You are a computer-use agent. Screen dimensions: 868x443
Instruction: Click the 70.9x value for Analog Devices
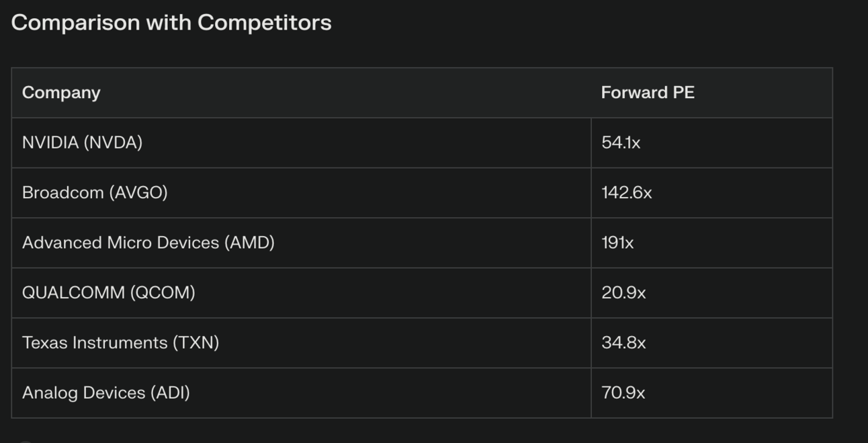623,393
